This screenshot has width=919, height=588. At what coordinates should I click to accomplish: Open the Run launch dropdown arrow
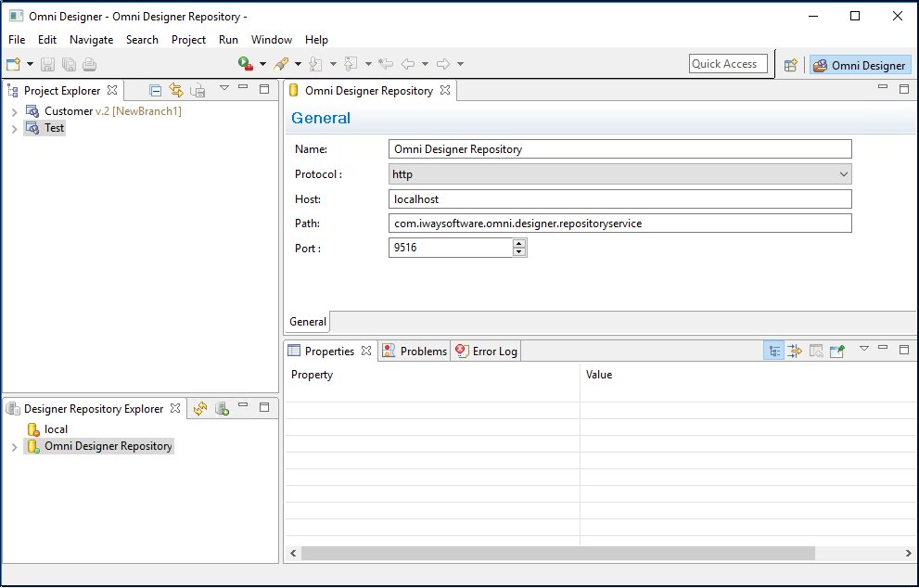[262, 64]
